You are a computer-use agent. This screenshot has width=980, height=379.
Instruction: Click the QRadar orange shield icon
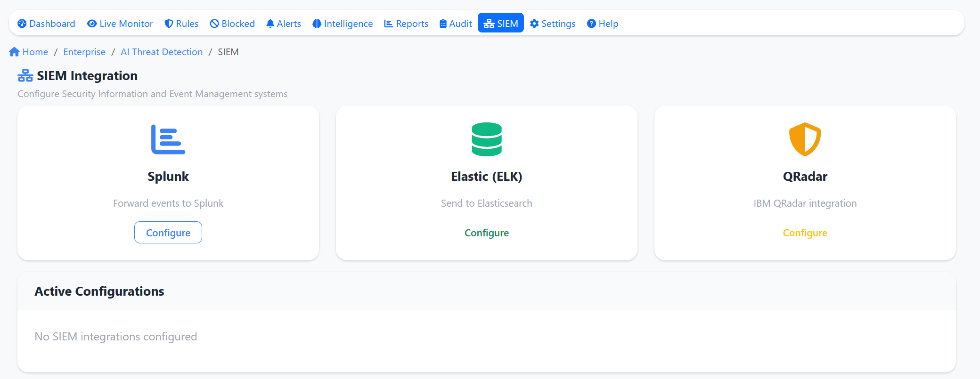coord(805,139)
